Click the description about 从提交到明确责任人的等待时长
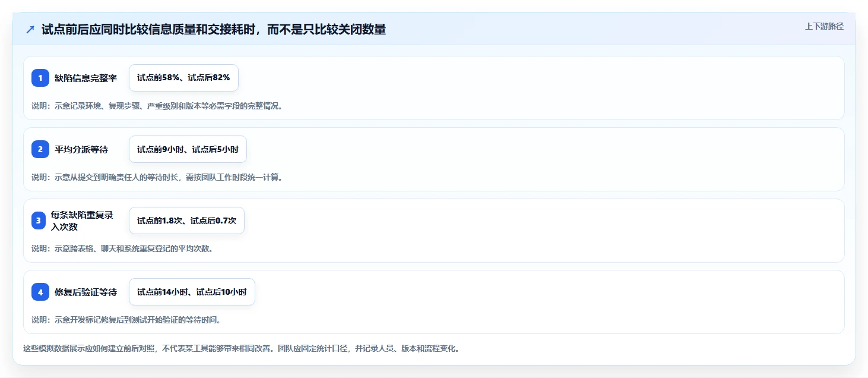The height and width of the screenshot is (378, 868). point(157,177)
